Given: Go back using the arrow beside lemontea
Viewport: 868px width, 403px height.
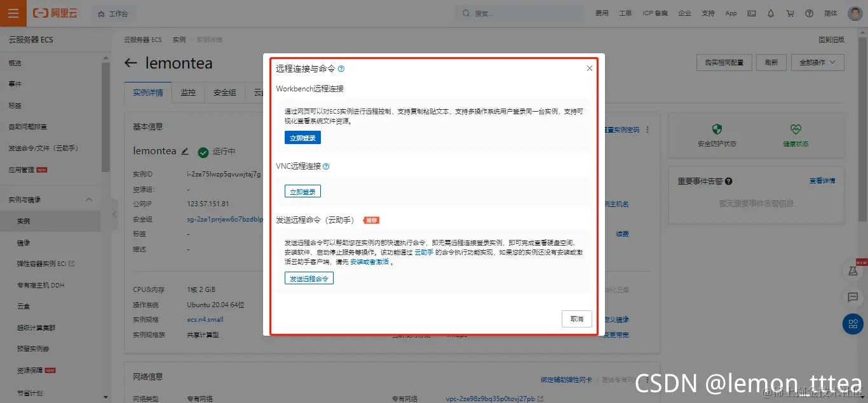Looking at the screenshot, I should point(131,63).
